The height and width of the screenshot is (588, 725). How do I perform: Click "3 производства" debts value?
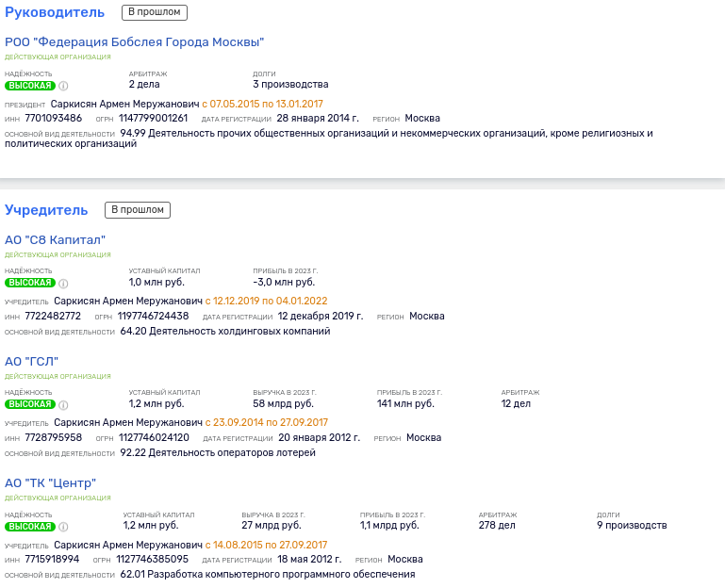click(290, 84)
